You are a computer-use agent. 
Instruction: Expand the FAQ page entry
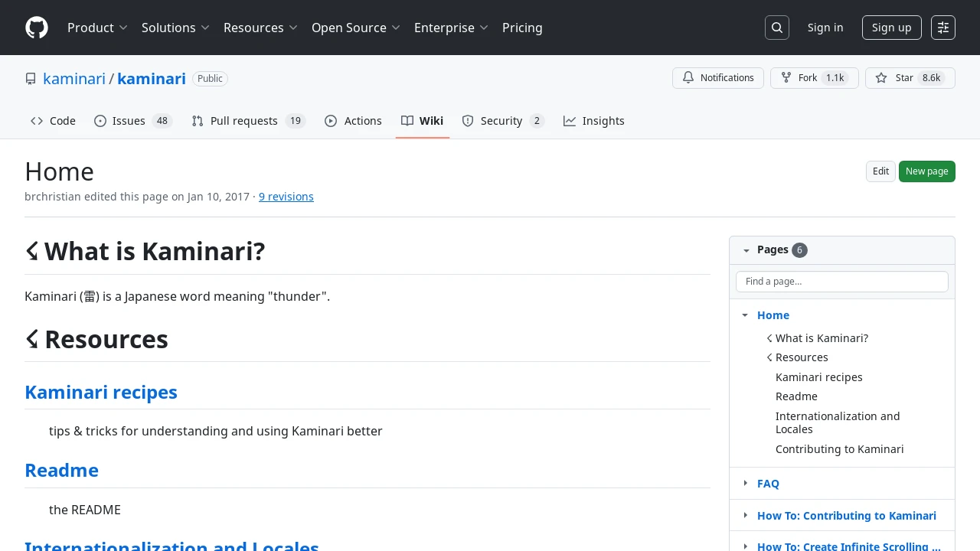[745, 483]
